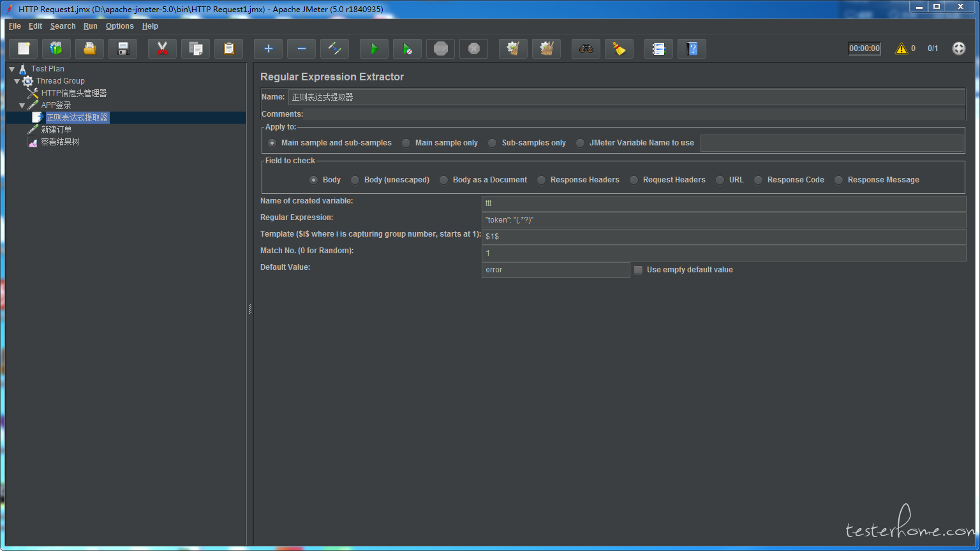Start test with no pauses icon
Screen dimensions: 980x551
click(x=408, y=48)
